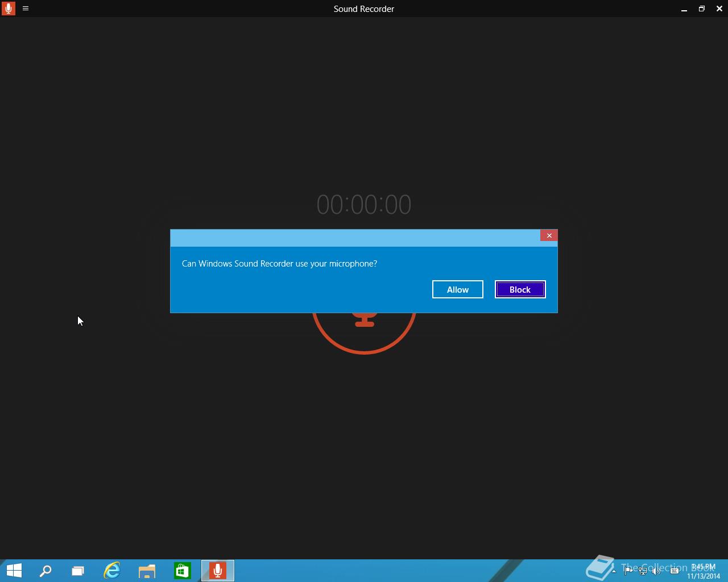Restore down the Sound Recorder window
This screenshot has height=582, width=728.
pos(702,9)
